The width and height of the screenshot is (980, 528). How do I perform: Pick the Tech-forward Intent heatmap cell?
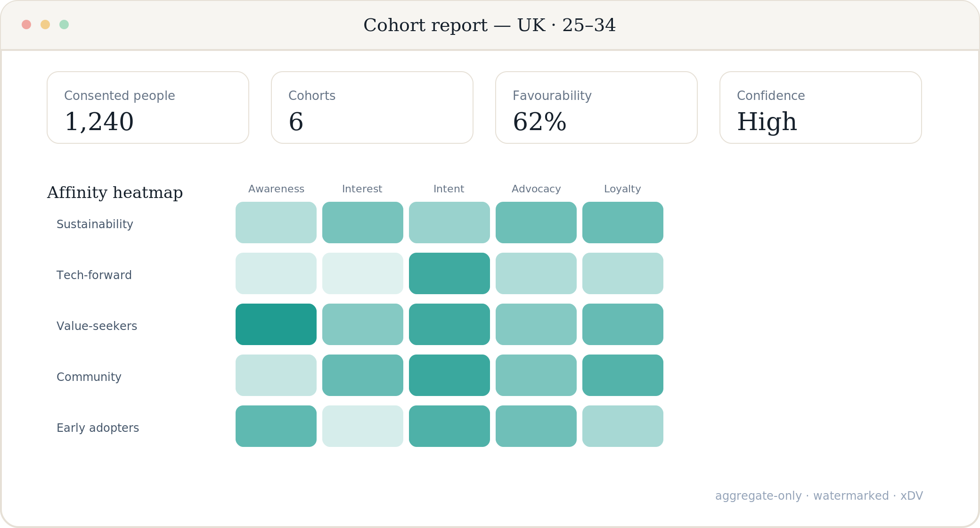click(x=449, y=273)
